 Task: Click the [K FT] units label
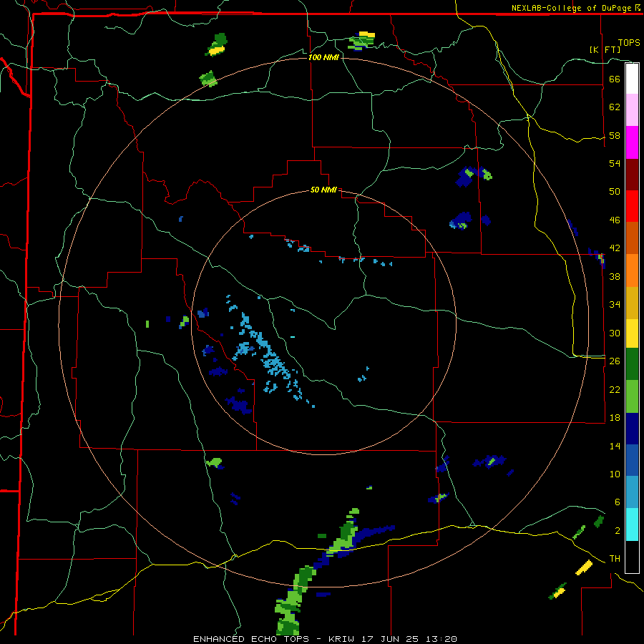[605, 49]
